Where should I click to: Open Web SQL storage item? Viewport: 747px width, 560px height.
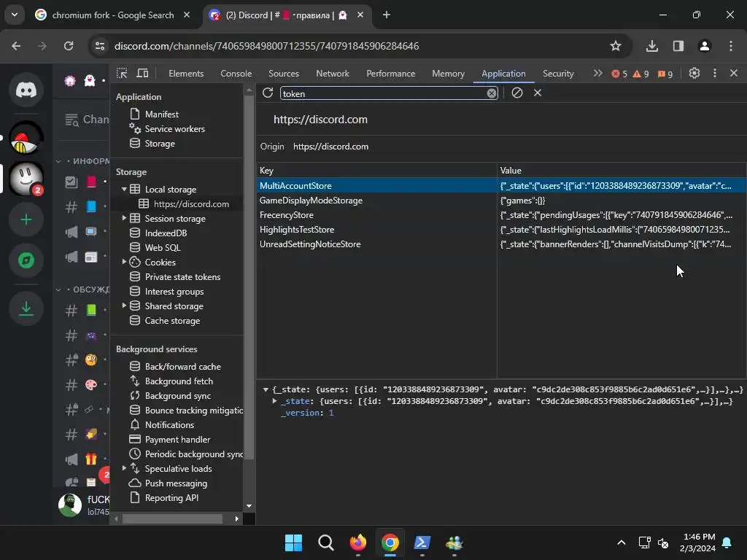[x=163, y=248]
